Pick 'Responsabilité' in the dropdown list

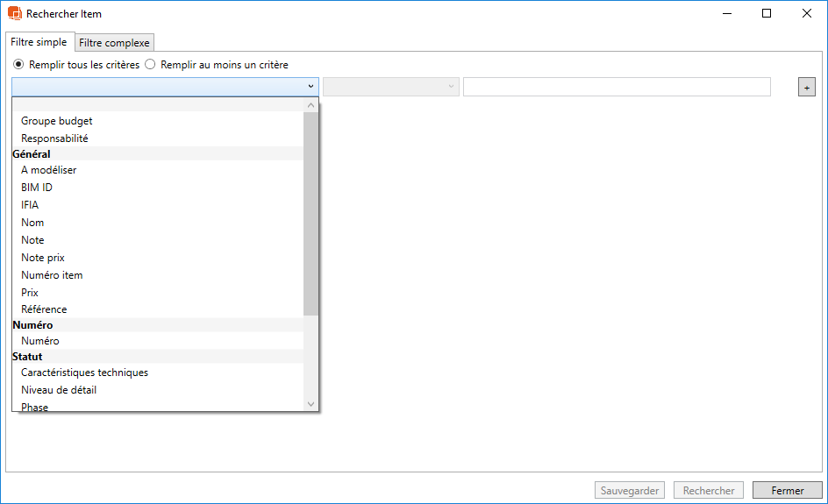click(x=54, y=138)
